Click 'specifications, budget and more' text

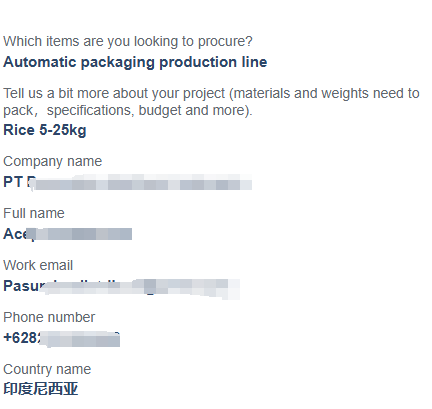148,110
